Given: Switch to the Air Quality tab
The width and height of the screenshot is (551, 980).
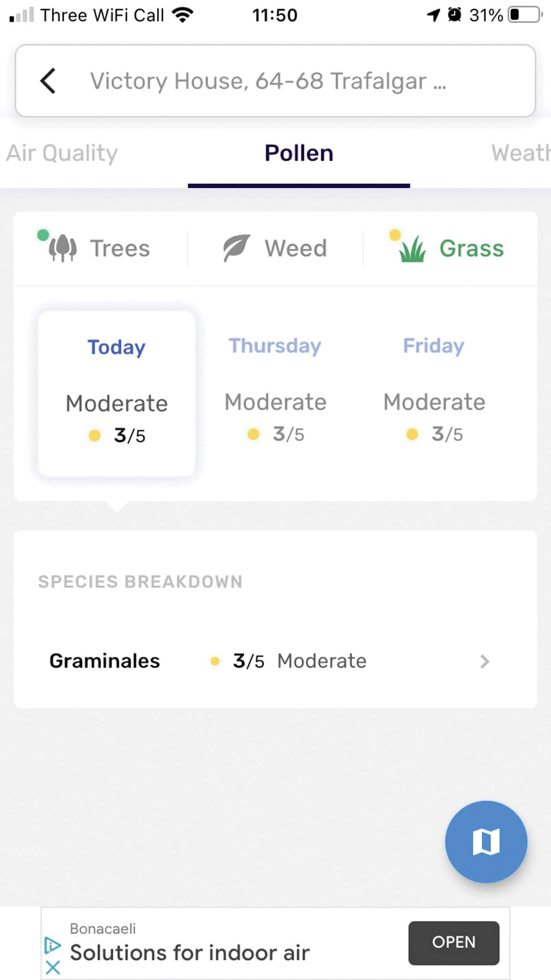Looking at the screenshot, I should 62,153.
